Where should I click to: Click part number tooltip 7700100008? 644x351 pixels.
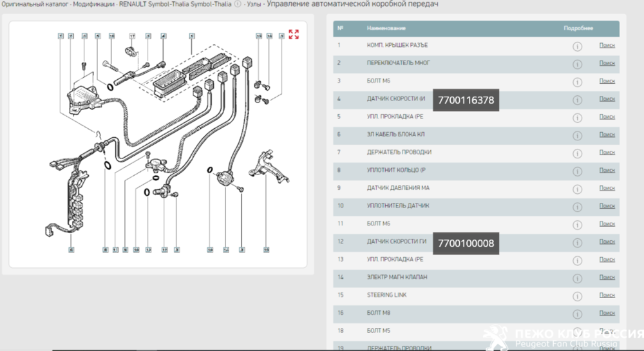tap(466, 243)
